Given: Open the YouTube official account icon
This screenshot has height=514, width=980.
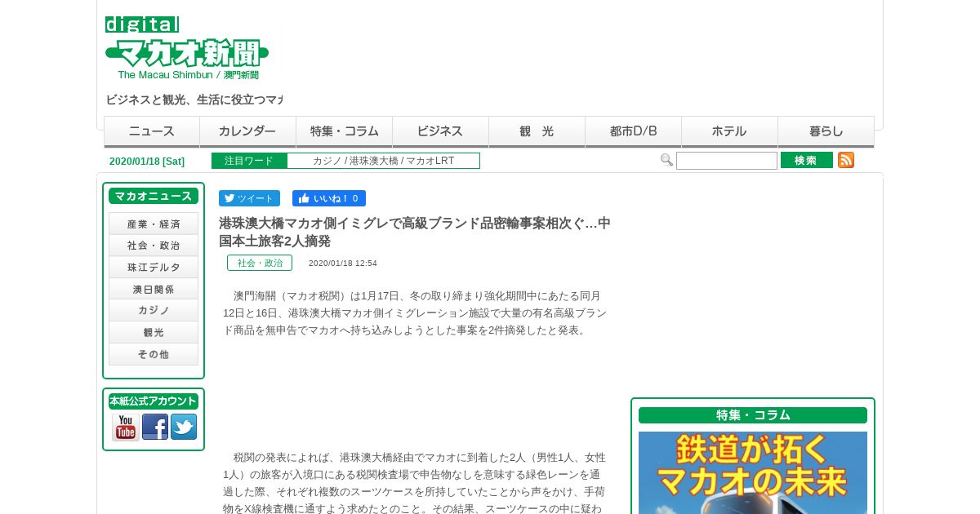Looking at the screenshot, I should (x=126, y=427).
